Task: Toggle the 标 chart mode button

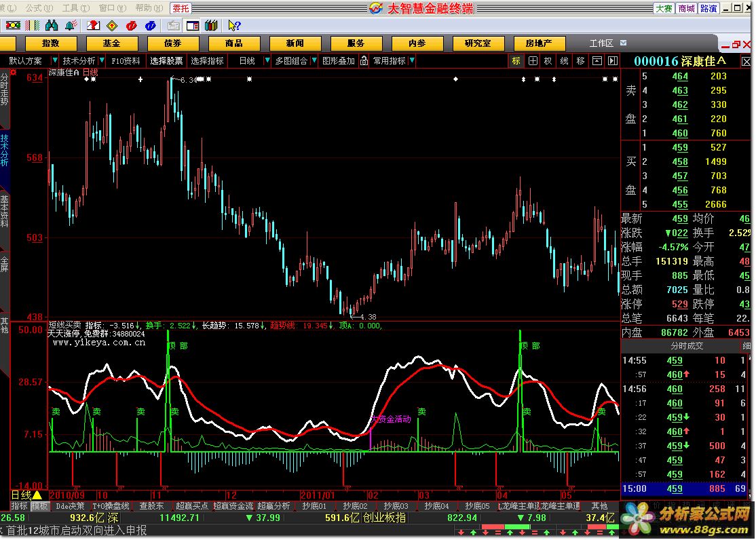Action: pyautogui.click(x=516, y=61)
